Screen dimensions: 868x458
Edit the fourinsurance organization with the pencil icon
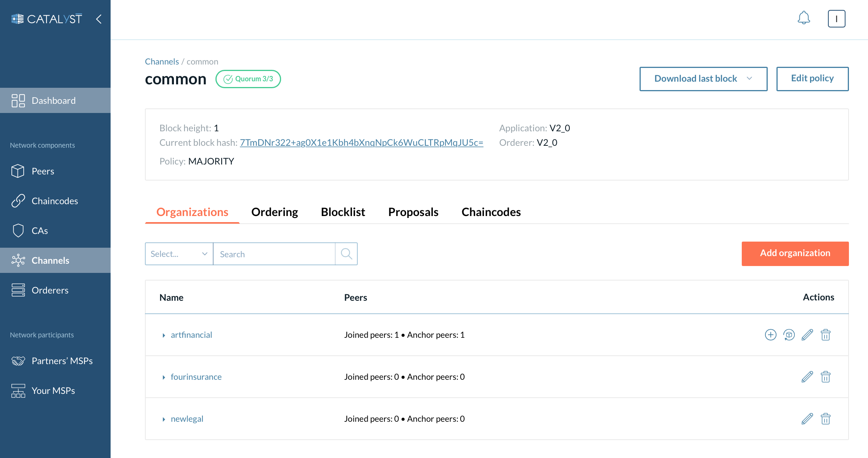point(807,377)
